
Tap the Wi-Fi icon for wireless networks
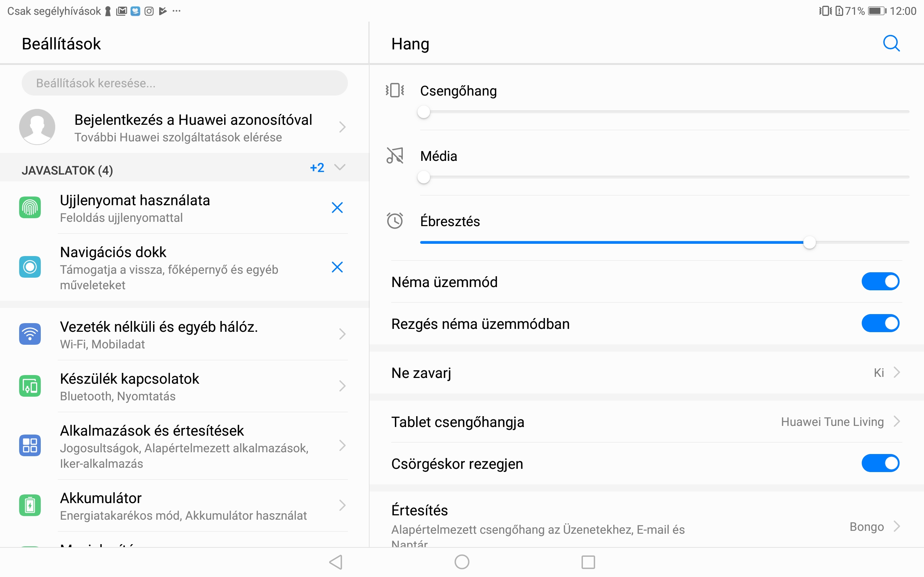click(x=30, y=334)
